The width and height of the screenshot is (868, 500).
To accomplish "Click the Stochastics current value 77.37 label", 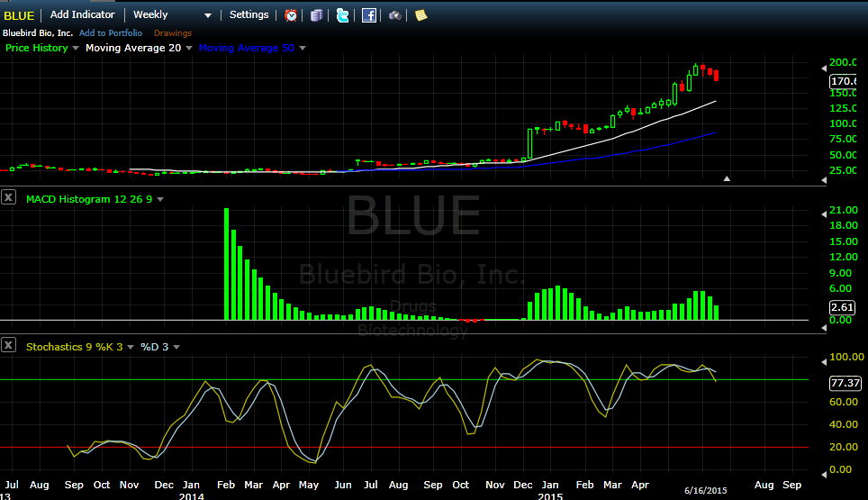I will 845,383.
